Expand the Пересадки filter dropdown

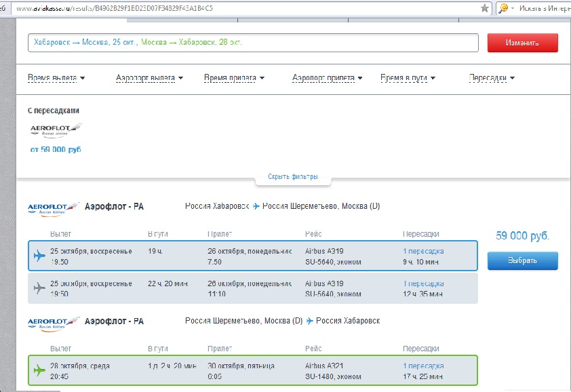pos(492,77)
